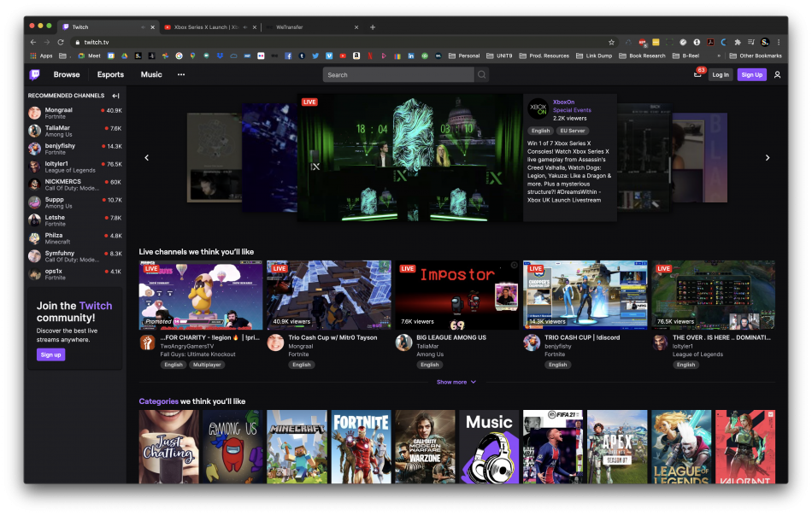This screenshot has width=812, height=515.
Task: Open the Other Bookmarks folder
Action: click(756, 56)
